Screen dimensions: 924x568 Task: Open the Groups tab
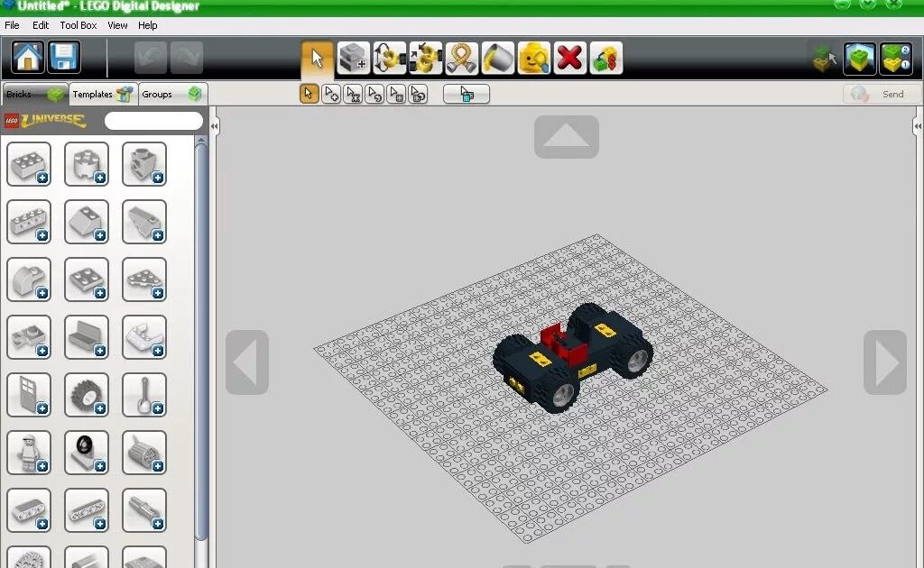(172, 94)
